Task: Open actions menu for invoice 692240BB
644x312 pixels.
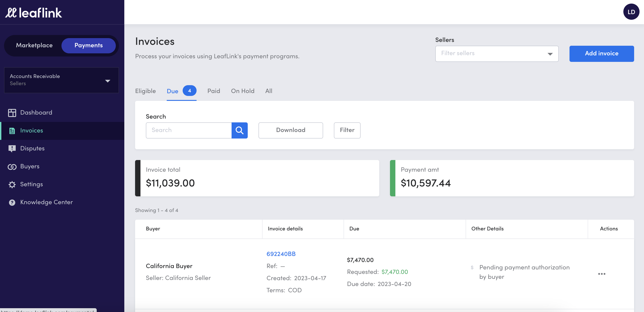Action: click(602, 274)
